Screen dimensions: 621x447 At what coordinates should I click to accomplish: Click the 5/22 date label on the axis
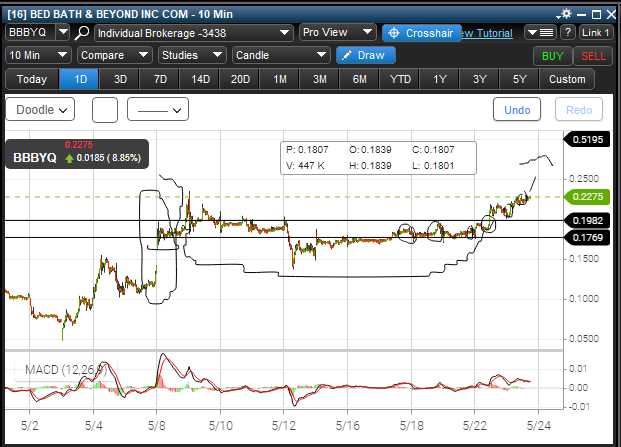pos(474,426)
